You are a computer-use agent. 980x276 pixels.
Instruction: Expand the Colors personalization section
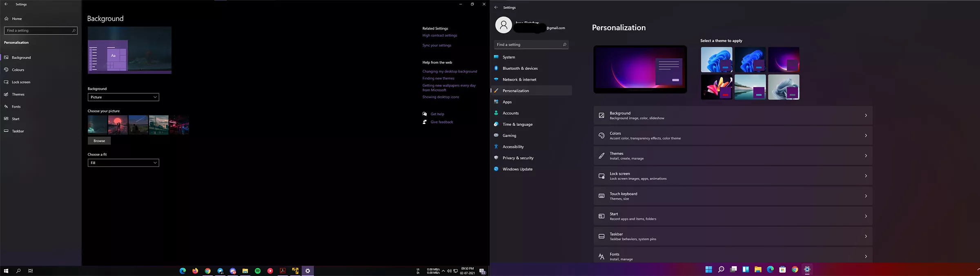(733, 136)
